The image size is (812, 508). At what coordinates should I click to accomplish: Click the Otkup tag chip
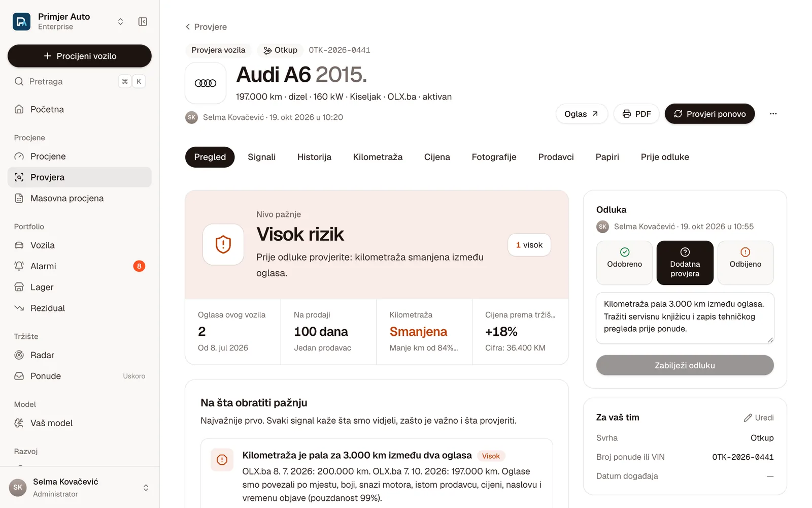(280, 50)
